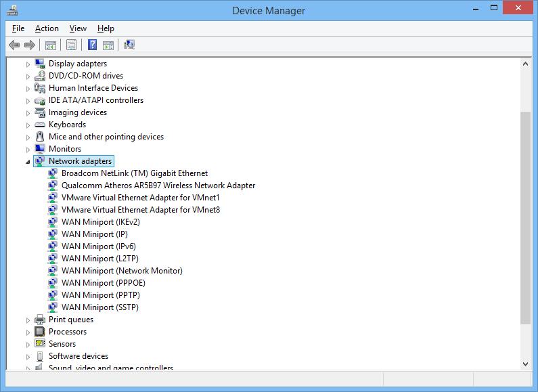Expand the Human Interface Devices node
The width and height of the screenshot is (538, 392).
(28, 89)
